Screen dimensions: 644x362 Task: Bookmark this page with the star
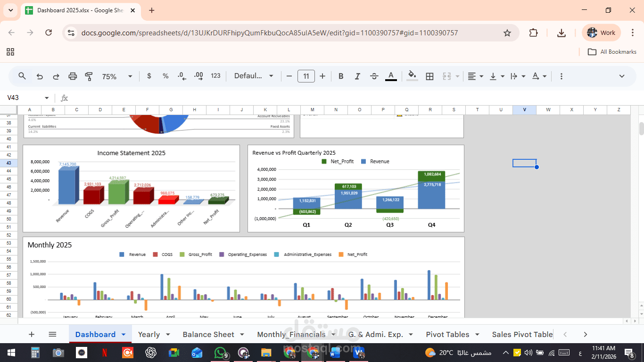click(507, 33)
